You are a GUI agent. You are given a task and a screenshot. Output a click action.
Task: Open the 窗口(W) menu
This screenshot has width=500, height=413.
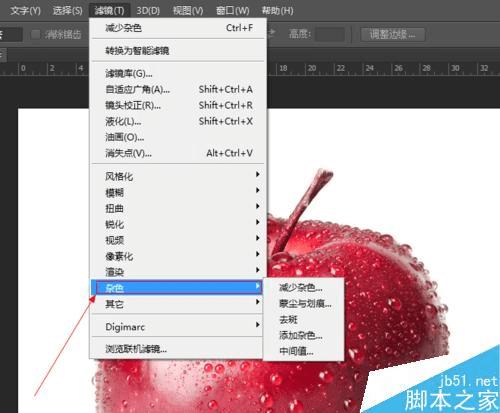pos(232,11)
